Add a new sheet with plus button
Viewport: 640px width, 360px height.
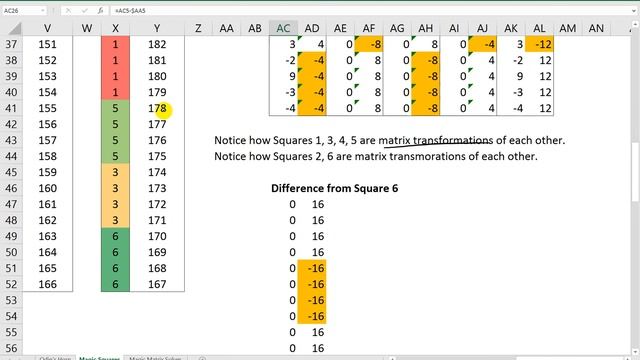[x=202, y=358]
